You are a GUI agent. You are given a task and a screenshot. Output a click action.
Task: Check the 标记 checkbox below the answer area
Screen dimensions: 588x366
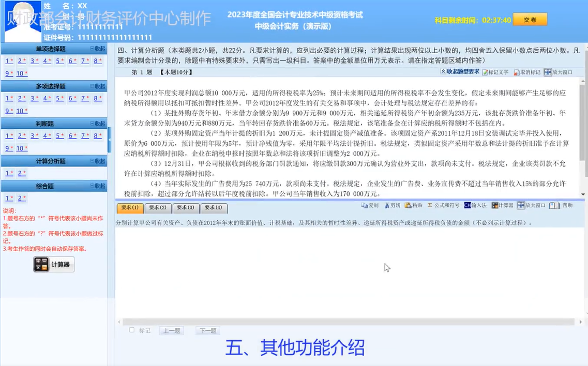[x=131, y=330]
